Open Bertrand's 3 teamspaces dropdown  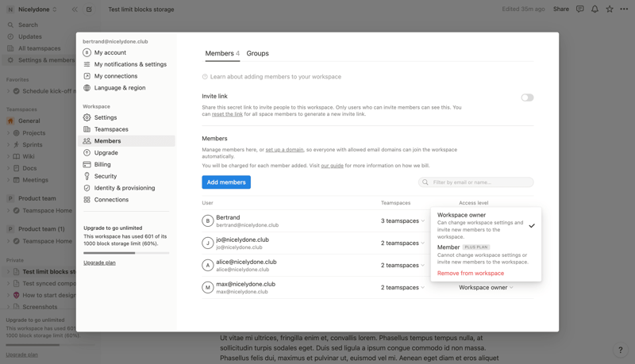(x=402, y=220)
